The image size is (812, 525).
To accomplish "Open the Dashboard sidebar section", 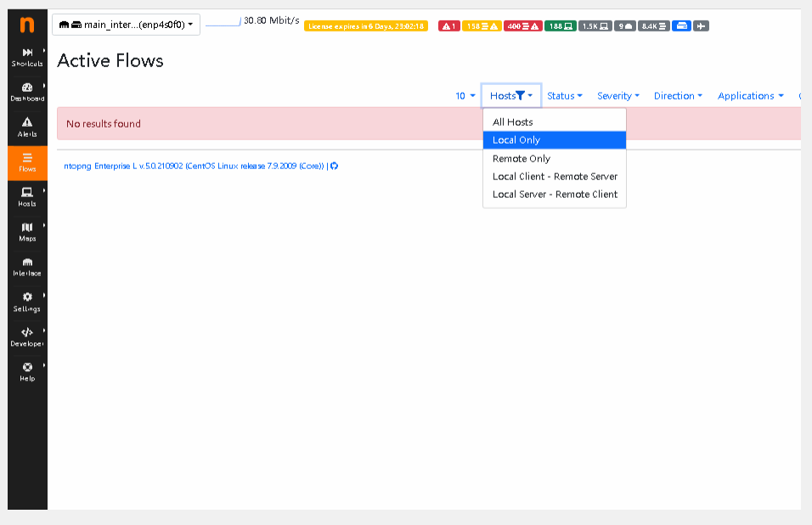I will [x=27, y=92].
